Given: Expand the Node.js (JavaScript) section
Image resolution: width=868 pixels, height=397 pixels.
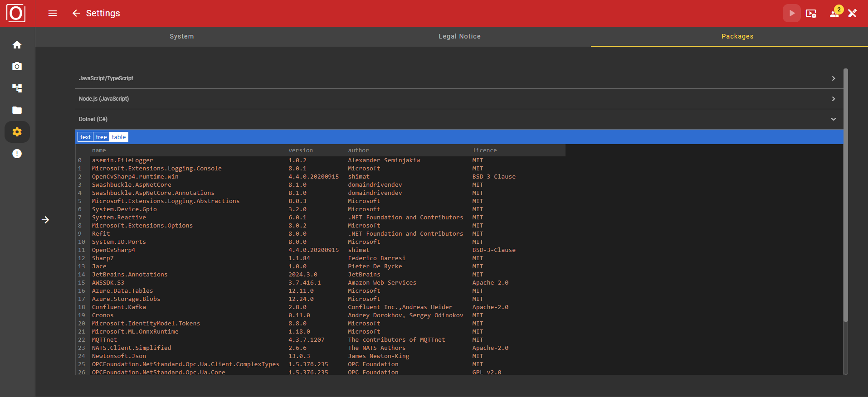Looking at the screenshot, I should pos(459,99).
